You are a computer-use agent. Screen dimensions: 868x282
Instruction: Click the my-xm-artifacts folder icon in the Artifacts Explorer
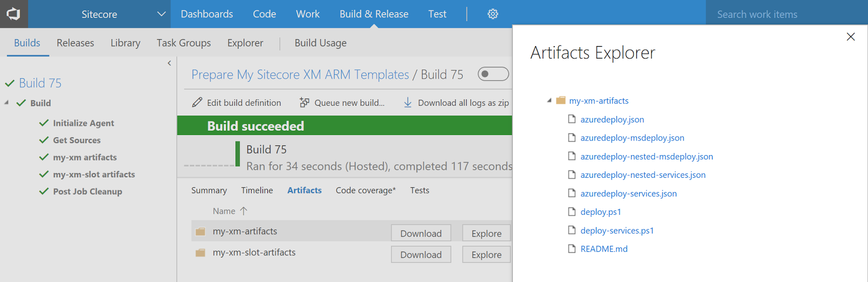(x=561, y=100)
